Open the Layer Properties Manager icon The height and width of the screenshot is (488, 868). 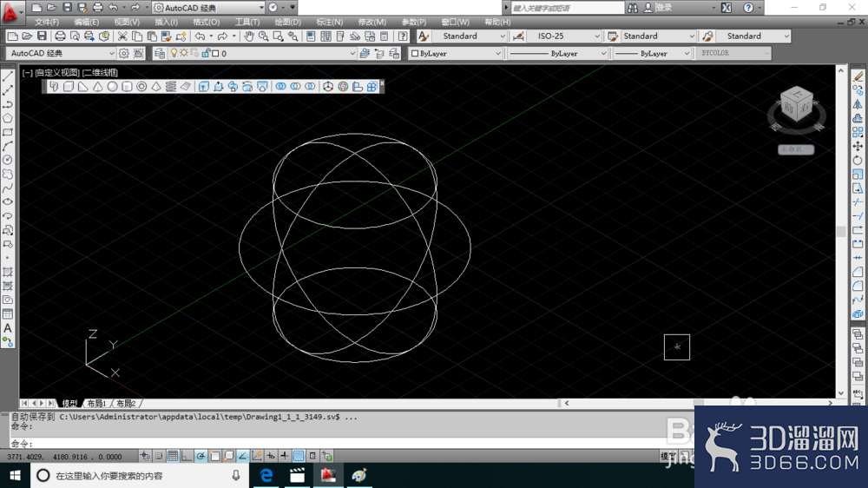click(x=160, y=53)
